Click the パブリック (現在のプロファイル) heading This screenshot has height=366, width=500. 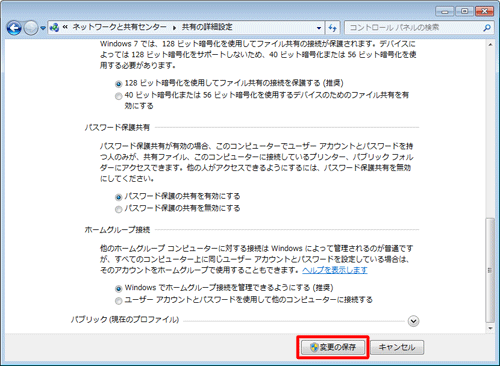125,320
